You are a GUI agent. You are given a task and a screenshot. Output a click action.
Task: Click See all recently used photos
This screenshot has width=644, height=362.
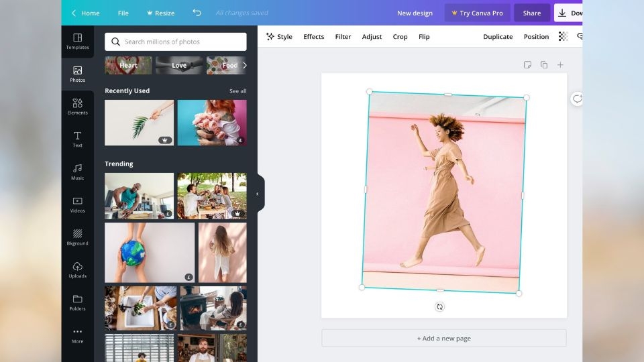pos(237,91)
